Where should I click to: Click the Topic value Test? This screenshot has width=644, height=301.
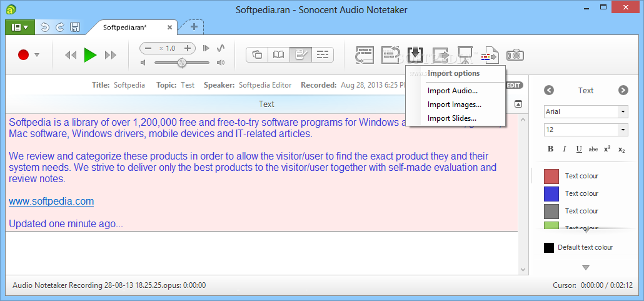[x=188, y=85]
